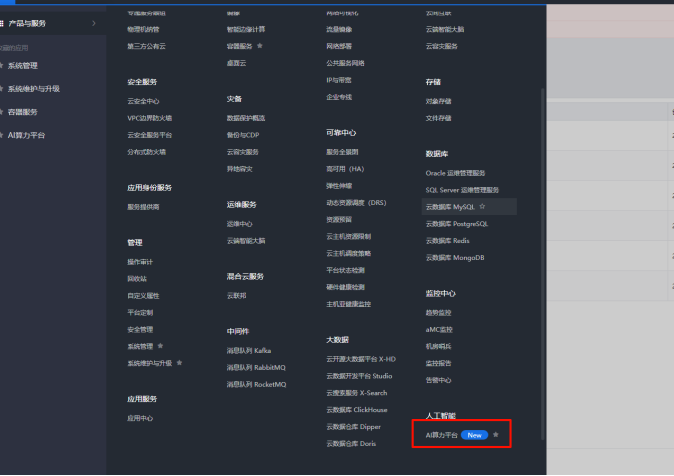Open IP与带宽
The image size is (674, 476).
coord(339,80)
